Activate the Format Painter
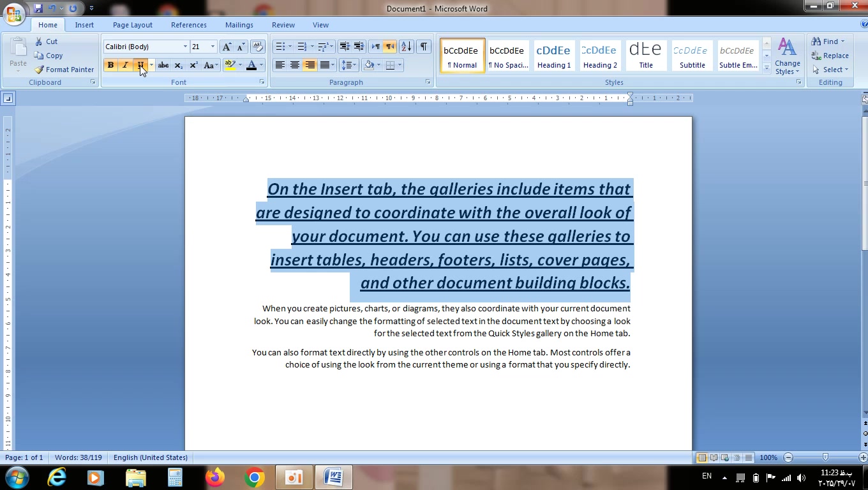The height and width of the screenshot is (490, 868). click(x=64, y=70)
